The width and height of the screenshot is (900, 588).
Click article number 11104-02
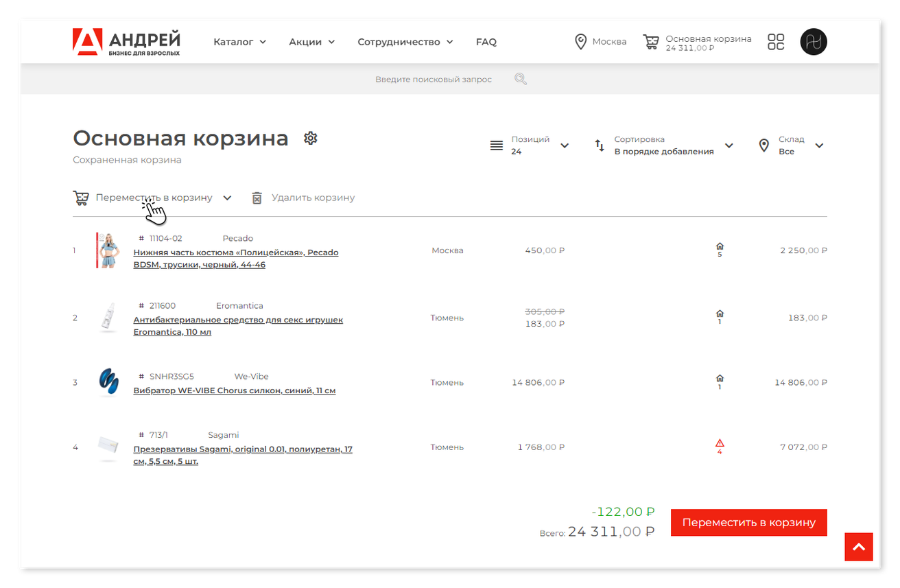coord(165,239)
